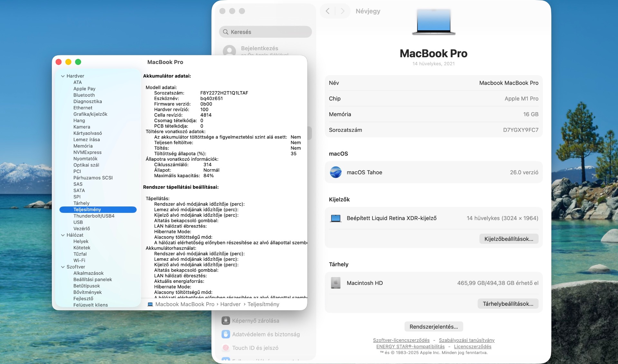The width and height of the screenshot is (618, 364).
Task: Select Hang in sidebar
Action: (79, 121)
